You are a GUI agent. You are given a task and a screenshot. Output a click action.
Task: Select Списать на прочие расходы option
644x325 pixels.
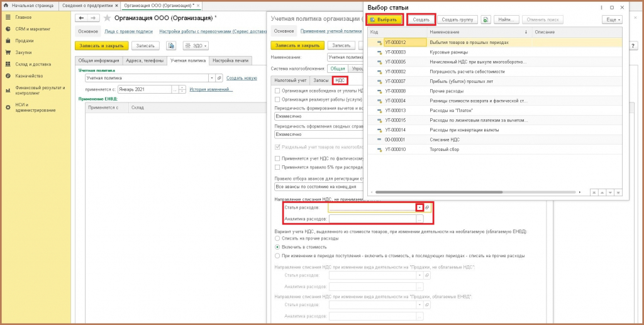pyautogui.click(x=277, y=238)
